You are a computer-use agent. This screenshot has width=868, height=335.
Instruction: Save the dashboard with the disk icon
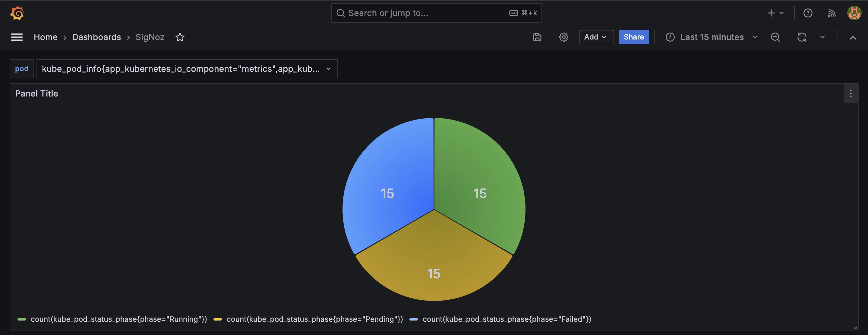(537, 37)
